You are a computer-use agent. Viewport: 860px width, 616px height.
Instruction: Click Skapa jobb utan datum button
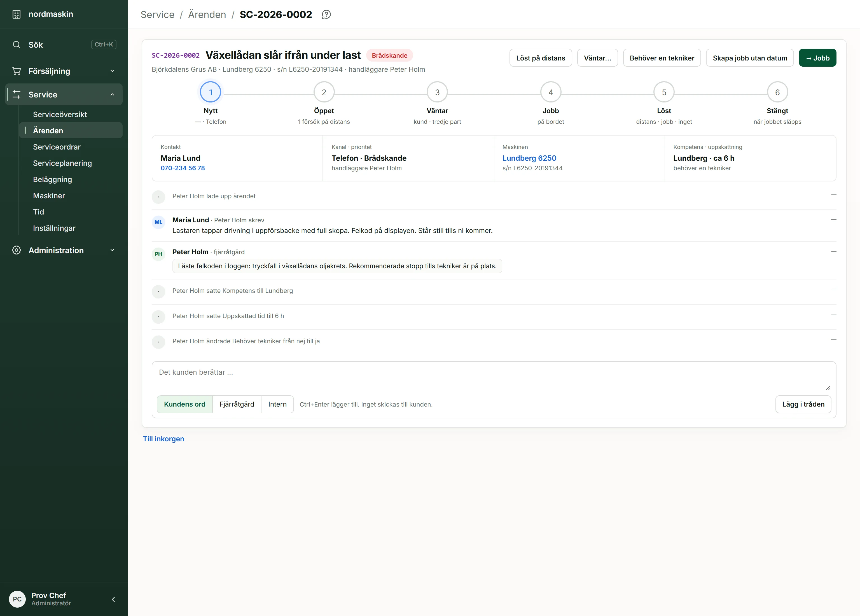[x=750, y=58]
